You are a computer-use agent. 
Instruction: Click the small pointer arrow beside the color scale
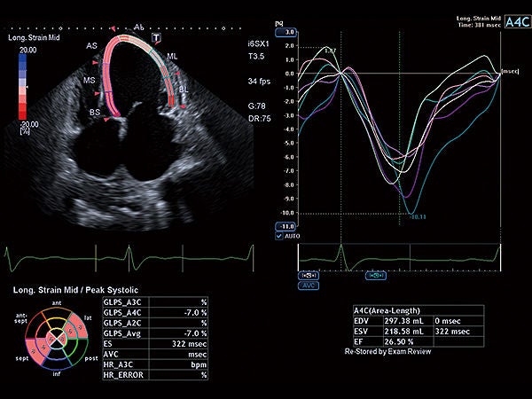coord(27,87)
